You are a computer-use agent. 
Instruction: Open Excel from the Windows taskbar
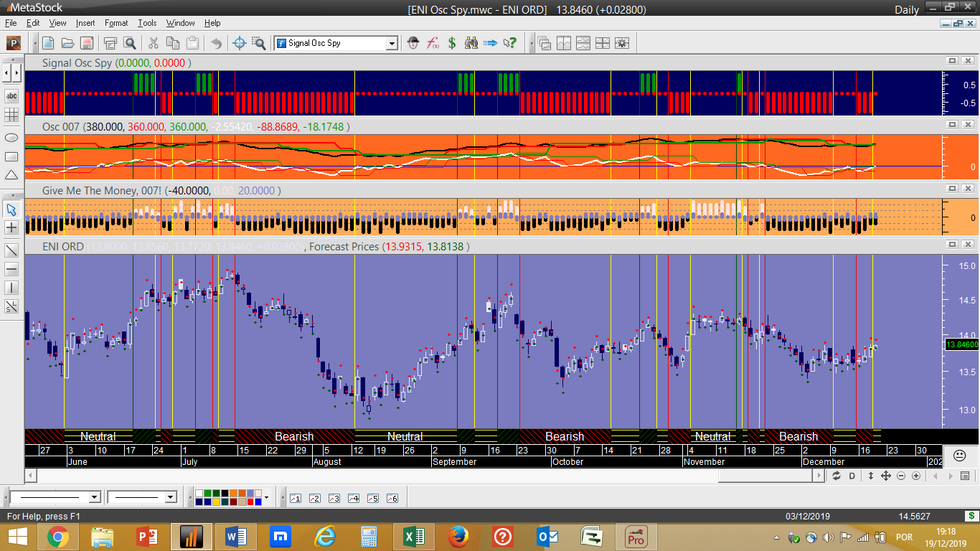coord(413,536)
